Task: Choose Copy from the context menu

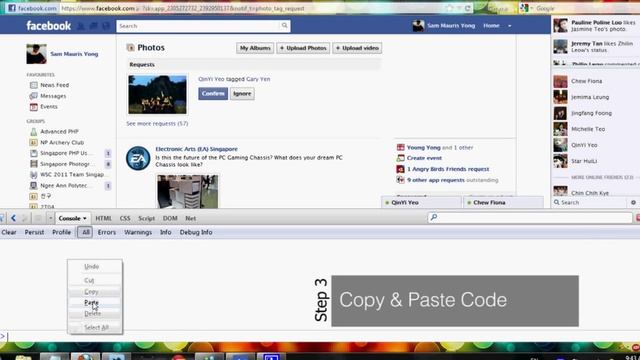Action: pos(95,291)
